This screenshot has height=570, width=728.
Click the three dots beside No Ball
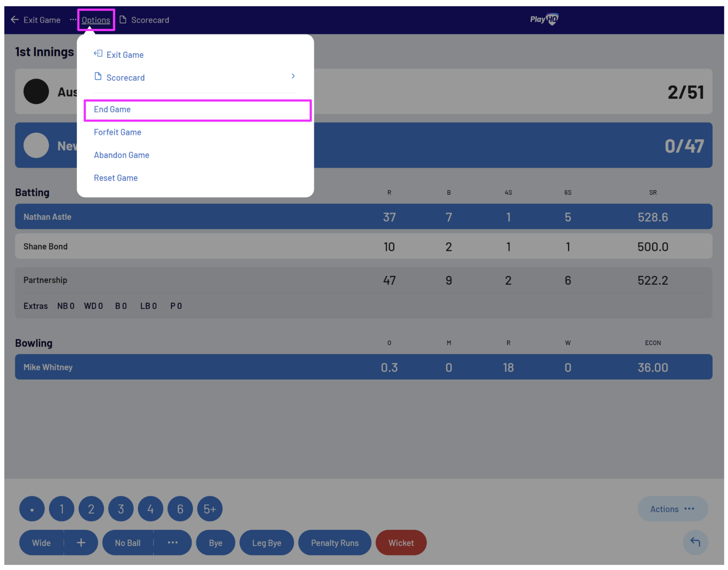172,542
